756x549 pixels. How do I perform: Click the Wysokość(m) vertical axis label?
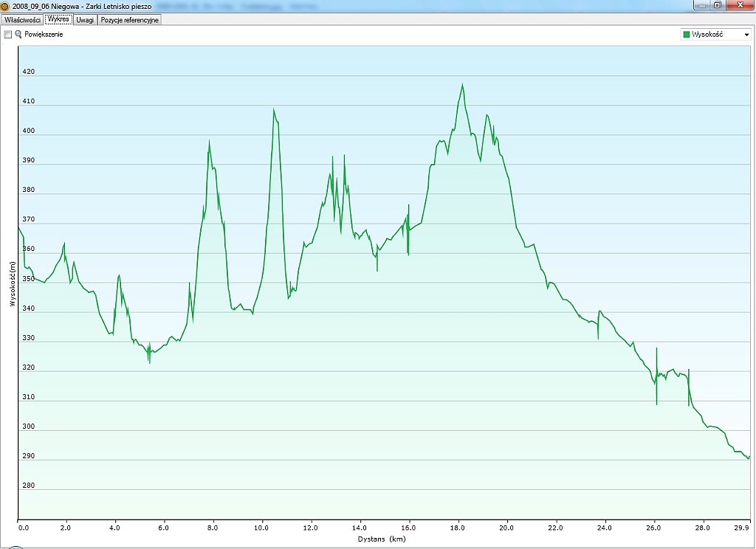pyautogui.click(x=13, y=283)
